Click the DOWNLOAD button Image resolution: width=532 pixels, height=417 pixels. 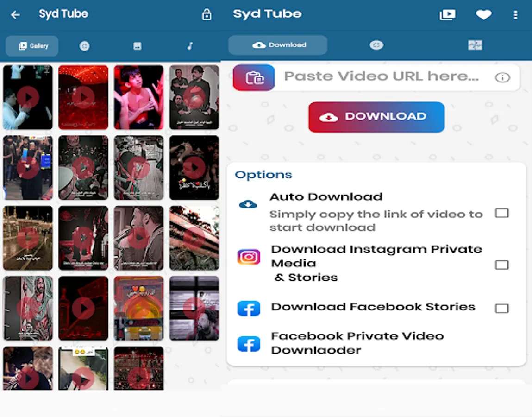[x=376, y=117]
